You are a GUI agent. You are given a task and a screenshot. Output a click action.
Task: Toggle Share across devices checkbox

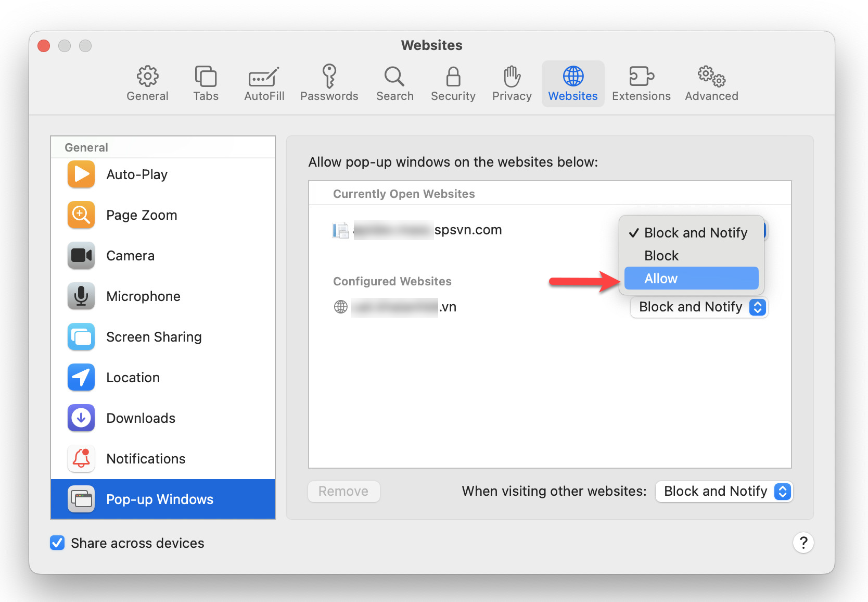(57, 543)
